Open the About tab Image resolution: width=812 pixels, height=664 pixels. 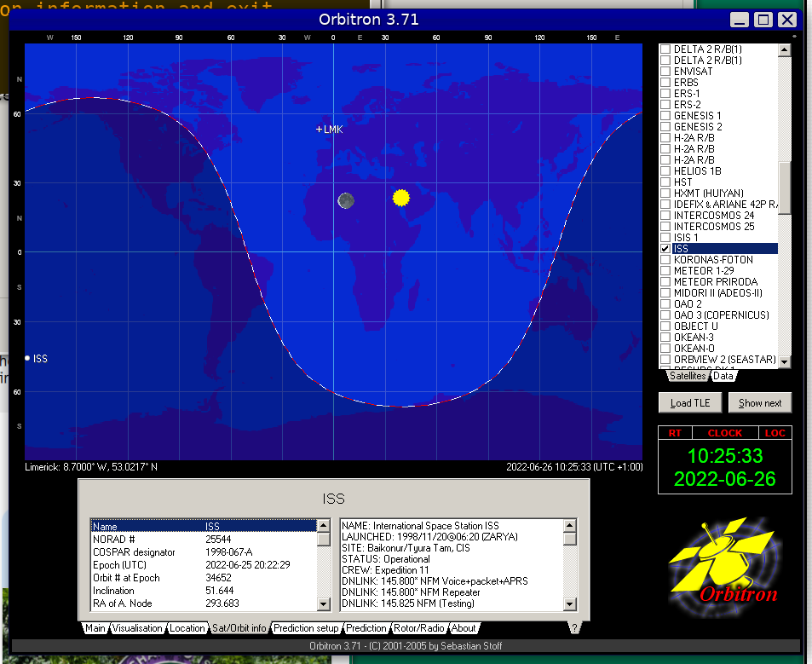pos(464,628)
